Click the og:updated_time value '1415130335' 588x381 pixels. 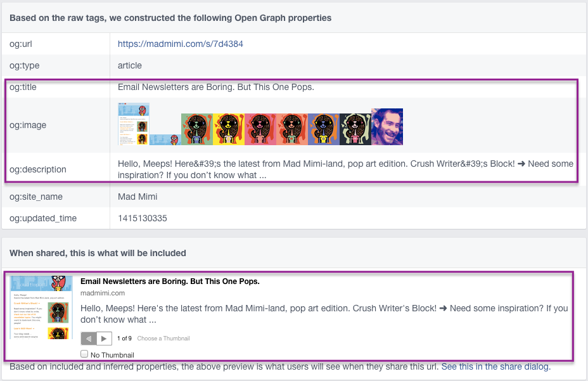[x=143, y=218]
